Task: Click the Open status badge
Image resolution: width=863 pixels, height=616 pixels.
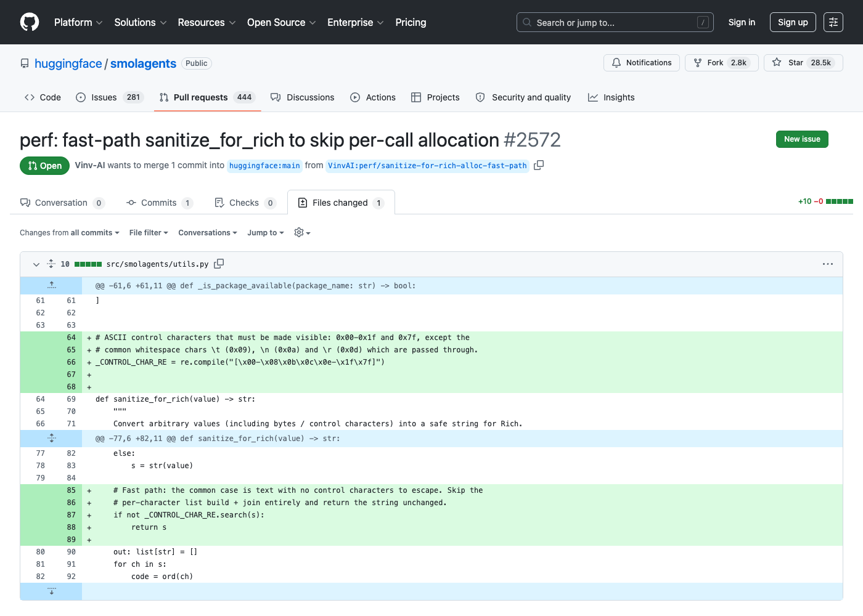Action: pos(44,166)
